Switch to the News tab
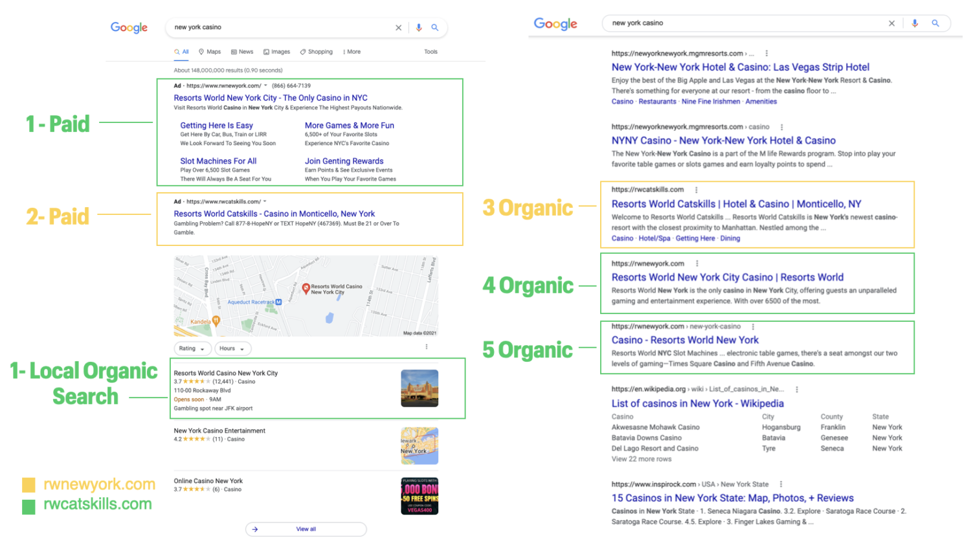Viewport: 971px width, 560px height. (242, 52)
